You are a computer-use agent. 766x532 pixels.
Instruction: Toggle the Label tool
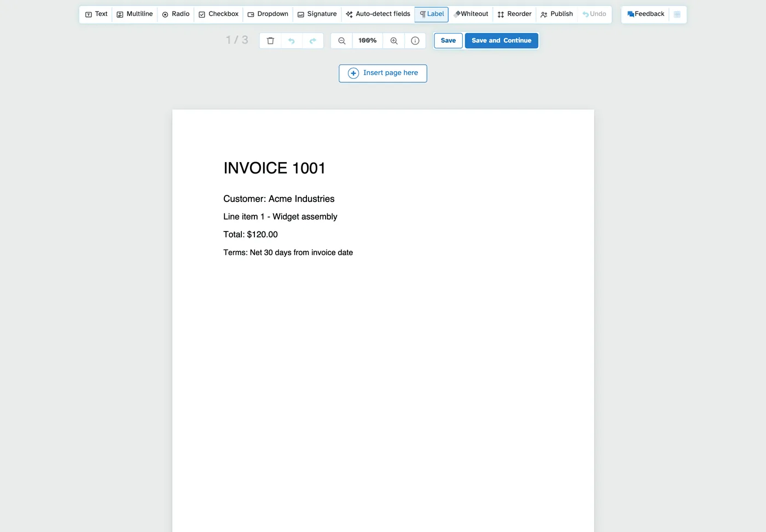pyautogui.click(x=432, y=14)
